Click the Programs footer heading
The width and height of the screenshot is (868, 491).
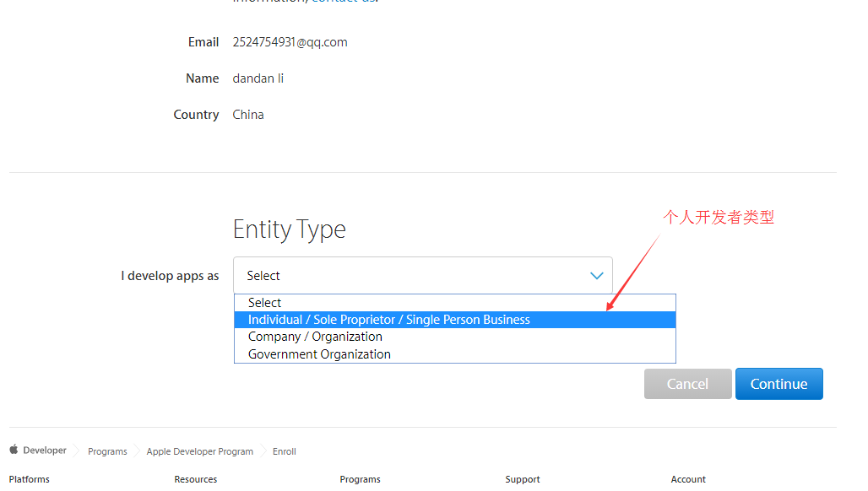(x=360, y=479)
